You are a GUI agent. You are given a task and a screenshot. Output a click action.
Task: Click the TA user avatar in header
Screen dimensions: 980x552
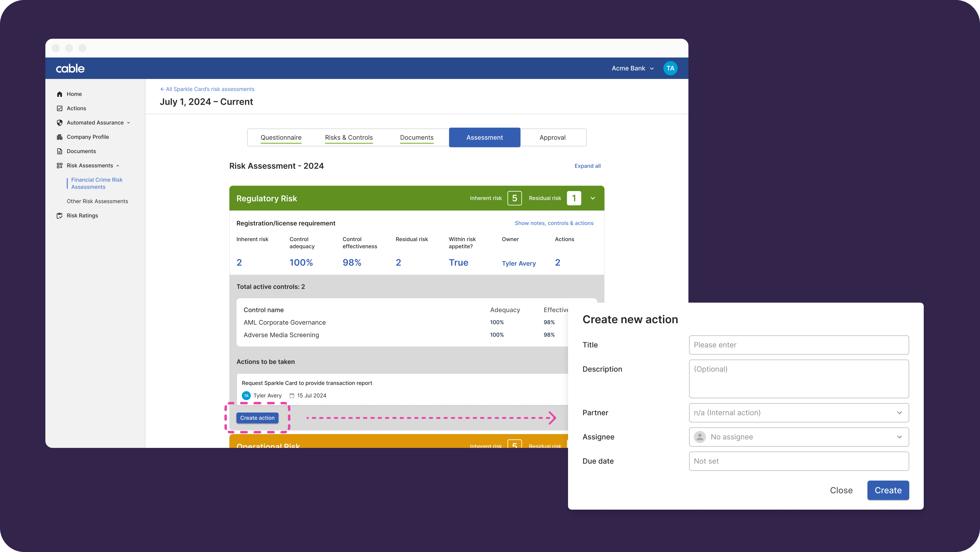pyautogui.click(x=670, y=68)
